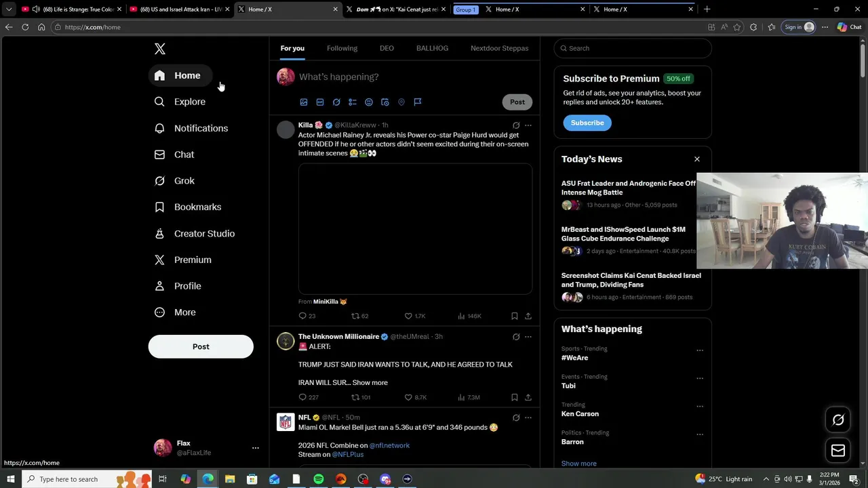Click the large white Post button in sidebar
Screen dimensions: 868x488
coord(201,346)
